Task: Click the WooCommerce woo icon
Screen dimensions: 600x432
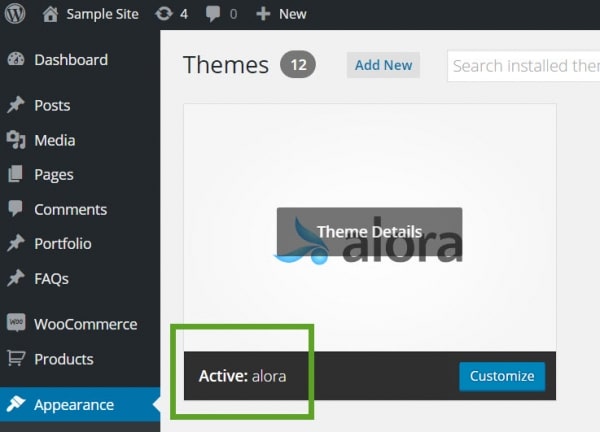Action: pos(16,323)
